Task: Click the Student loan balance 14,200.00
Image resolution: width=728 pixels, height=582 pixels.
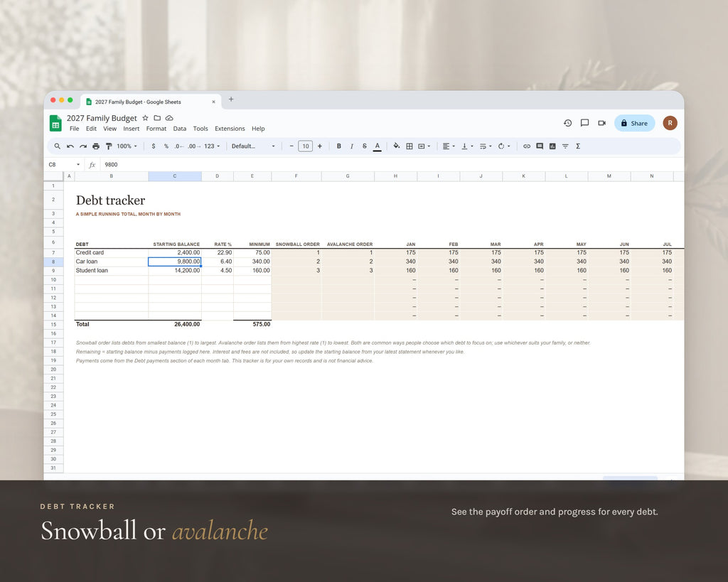Action: tap(175, 271)
